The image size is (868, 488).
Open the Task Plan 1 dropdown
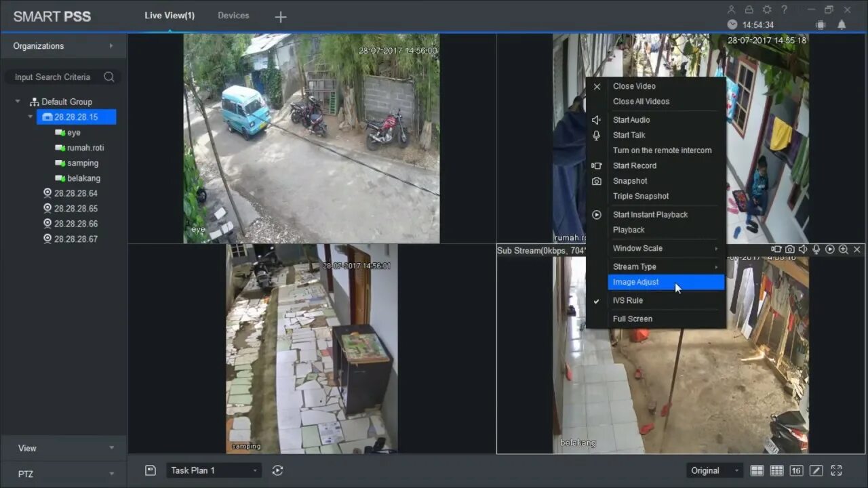tap(214, 470)
